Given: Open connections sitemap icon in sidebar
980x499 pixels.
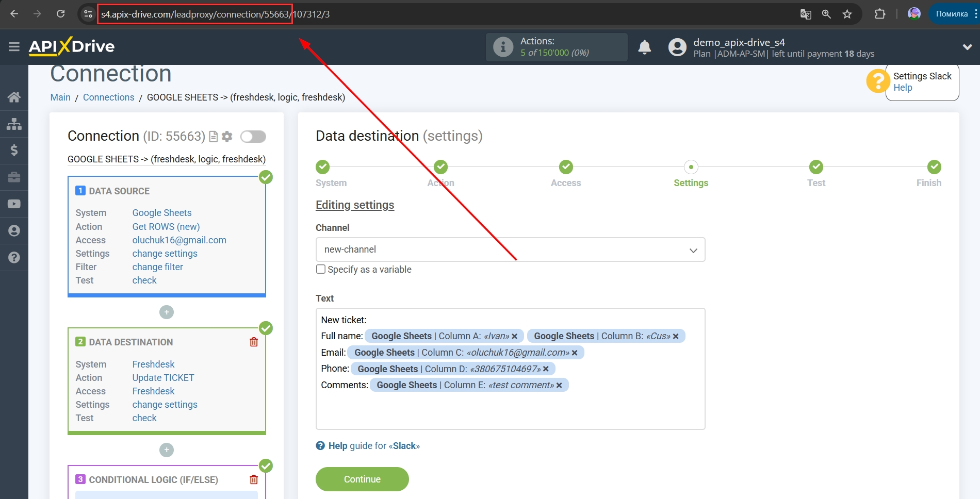Looking at the screenshot, I should tap(14, 124).
